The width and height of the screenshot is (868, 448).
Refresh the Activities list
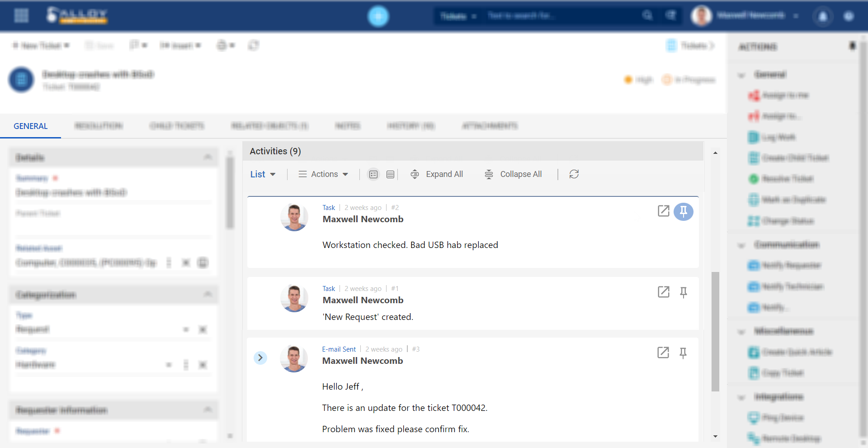(574, 174)
